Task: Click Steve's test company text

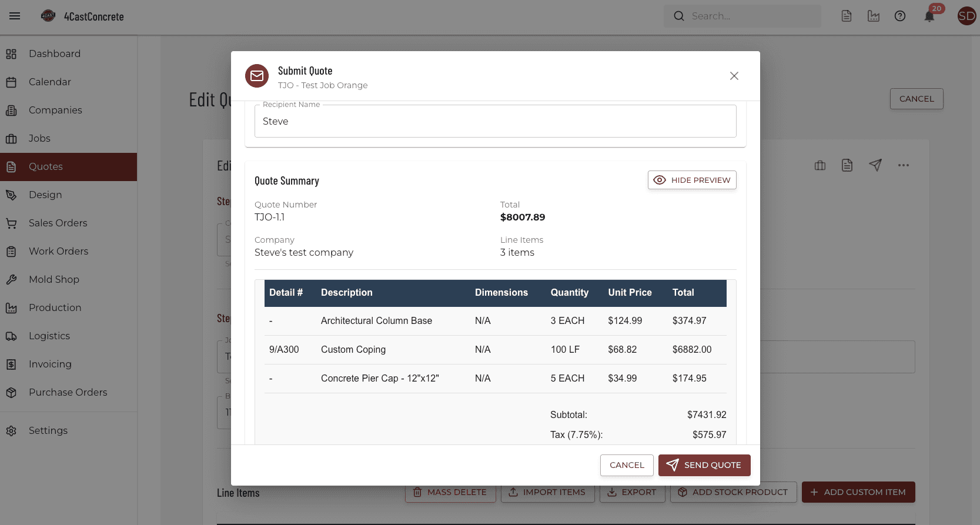Action: (x=304, y=253)
